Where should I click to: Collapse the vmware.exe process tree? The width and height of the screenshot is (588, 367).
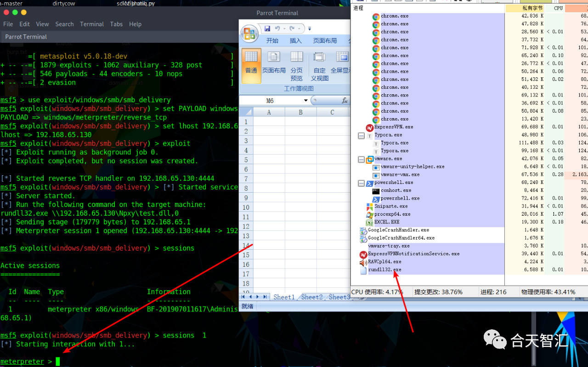pos(362,159)
